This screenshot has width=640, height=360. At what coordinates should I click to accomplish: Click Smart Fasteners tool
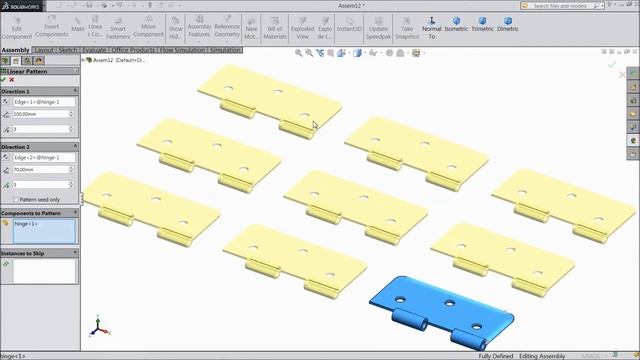(x=118, y=28)
